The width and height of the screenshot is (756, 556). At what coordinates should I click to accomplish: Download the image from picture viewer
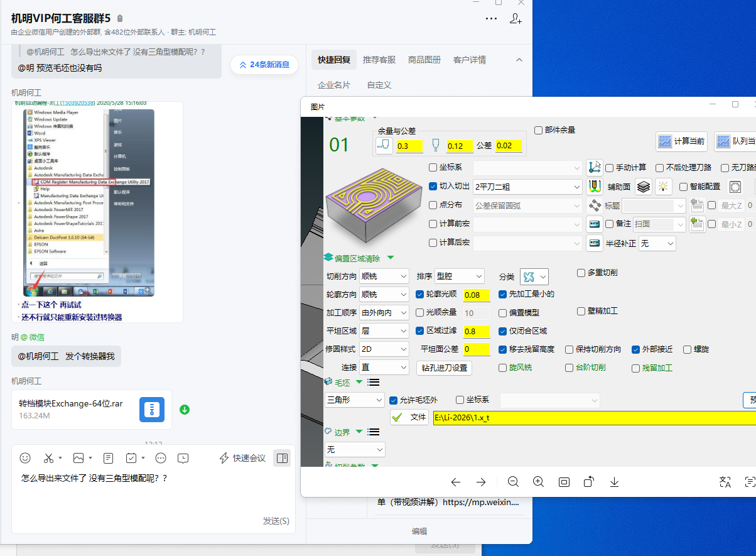[615, 482]
